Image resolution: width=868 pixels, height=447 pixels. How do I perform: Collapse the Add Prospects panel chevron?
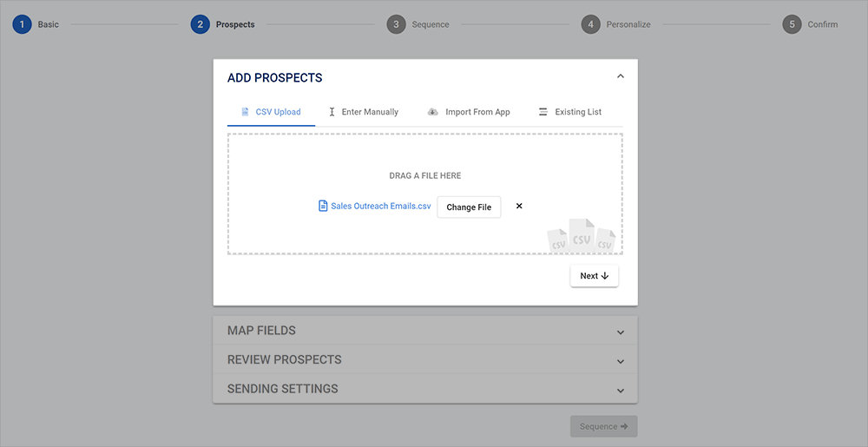coord(620,76)
